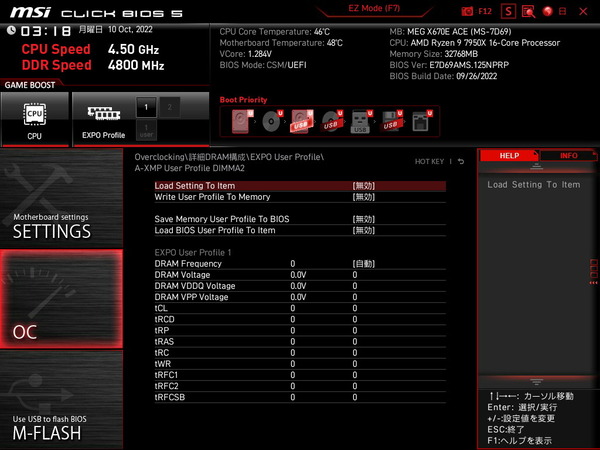
Task: Click the date 10 Oct, 2022
Action: 130,29
